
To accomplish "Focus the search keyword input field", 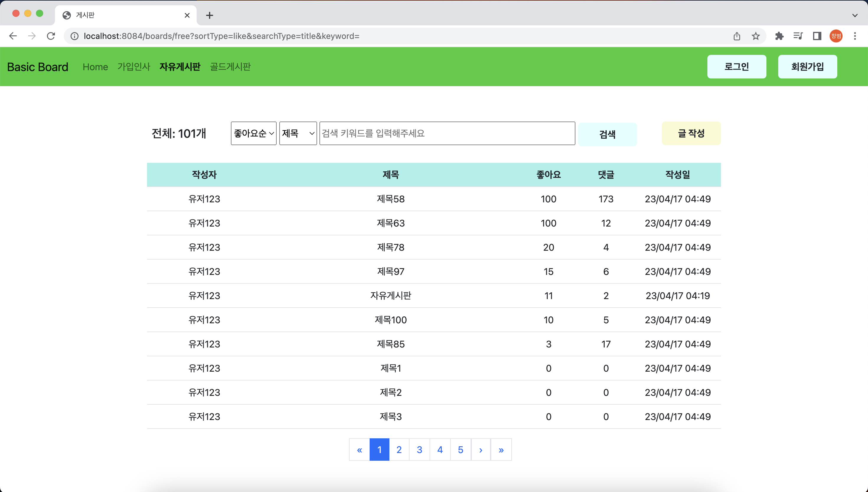I will click(447, 134).
